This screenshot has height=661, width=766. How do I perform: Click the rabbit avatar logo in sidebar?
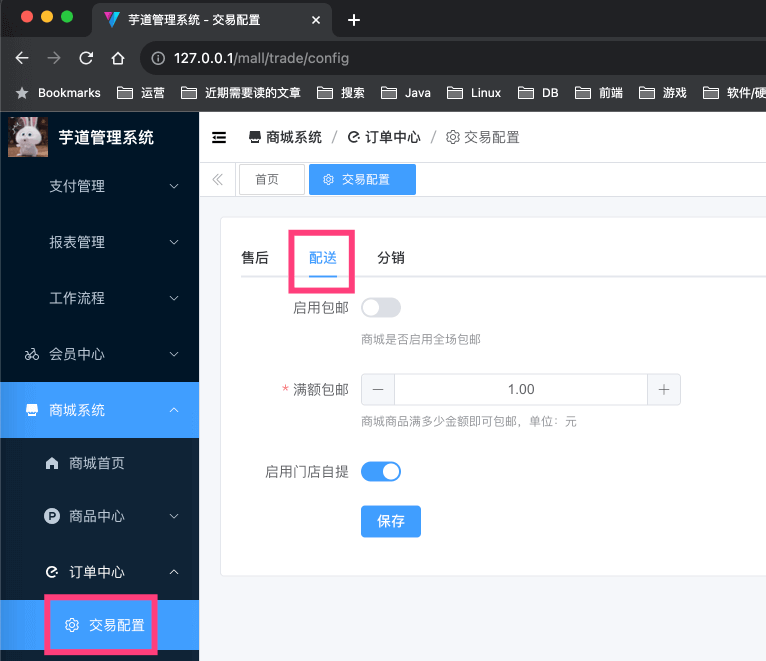(x=28, y=137)
